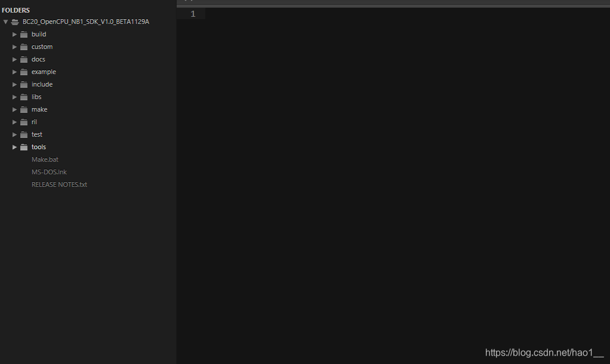Expand the include folder arrow

(14, 84)
